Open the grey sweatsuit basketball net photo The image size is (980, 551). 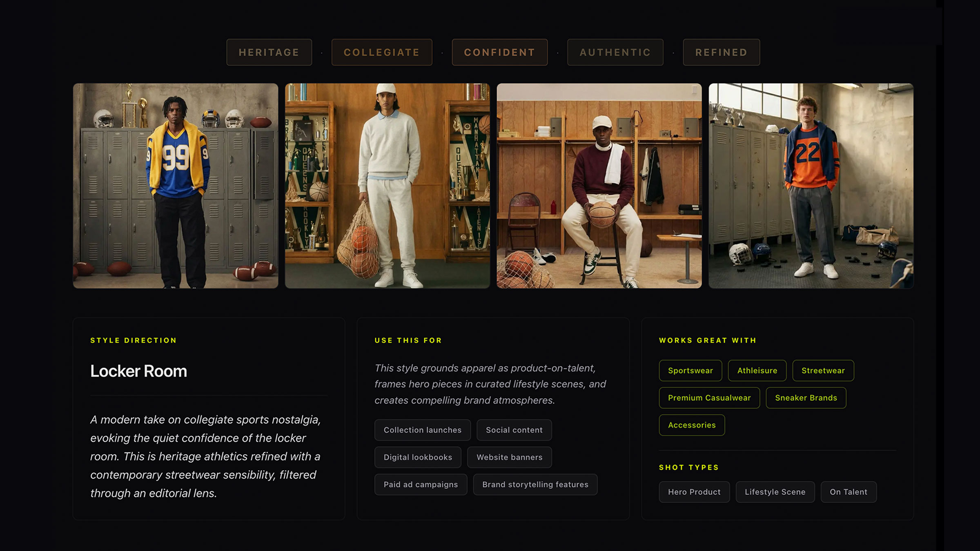388,186
